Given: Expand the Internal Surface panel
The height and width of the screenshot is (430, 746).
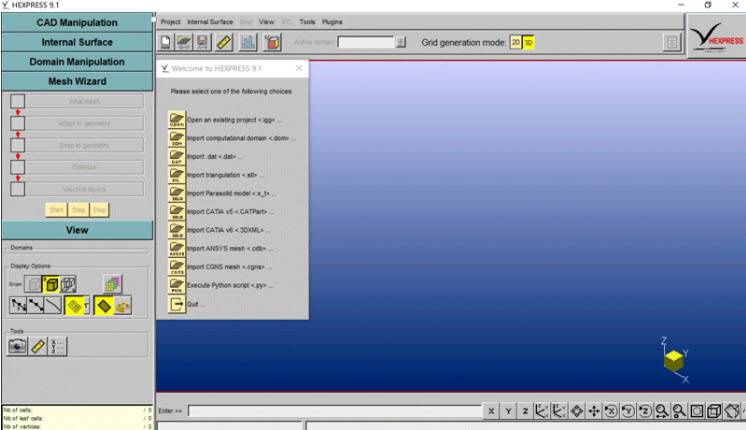Looking at the screenshot, I should (x=77, y=42).
